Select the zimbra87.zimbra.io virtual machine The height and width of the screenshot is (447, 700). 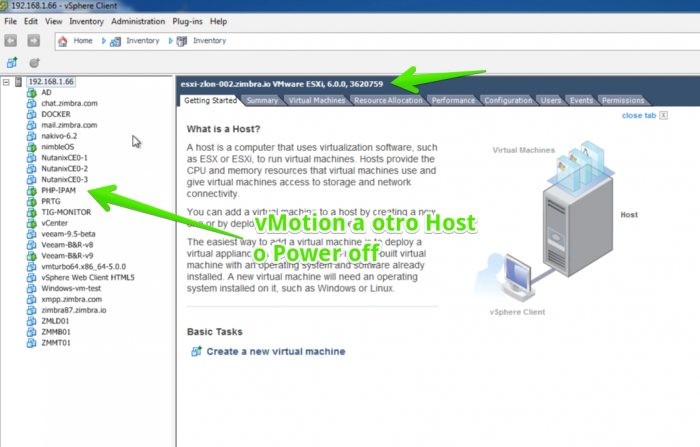coord(74,310)
